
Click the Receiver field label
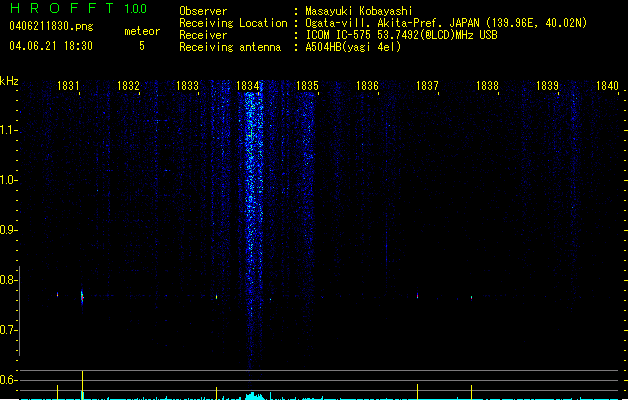click(x=203, y=35)
